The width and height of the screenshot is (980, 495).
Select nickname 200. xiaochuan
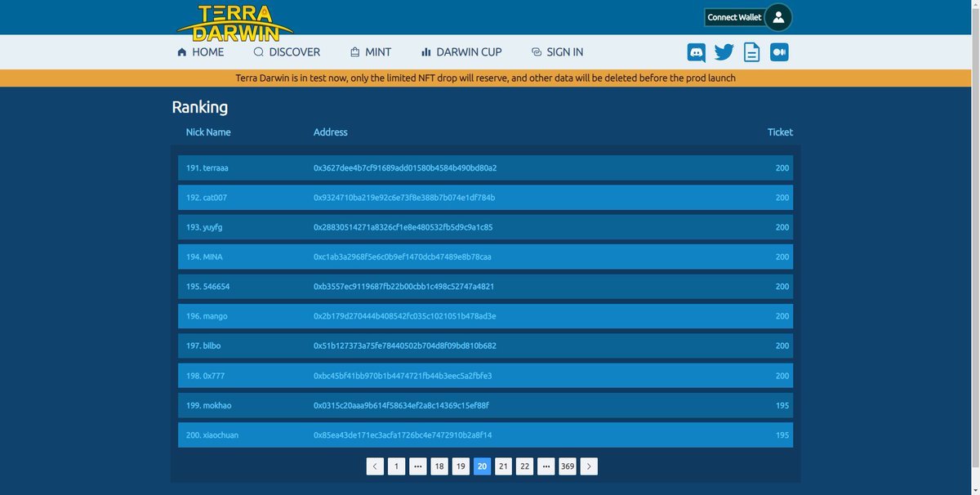[x=212, y=435]
